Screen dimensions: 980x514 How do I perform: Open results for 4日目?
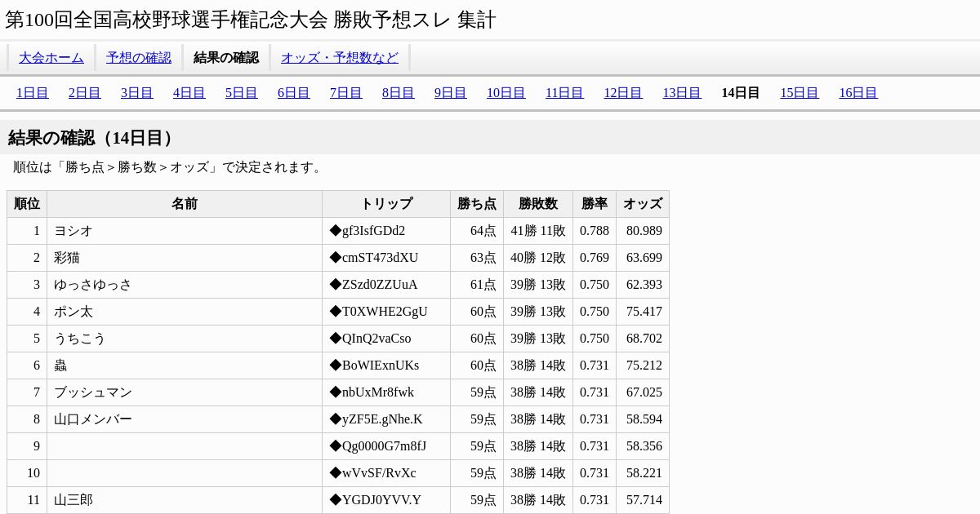coord(189,92)
